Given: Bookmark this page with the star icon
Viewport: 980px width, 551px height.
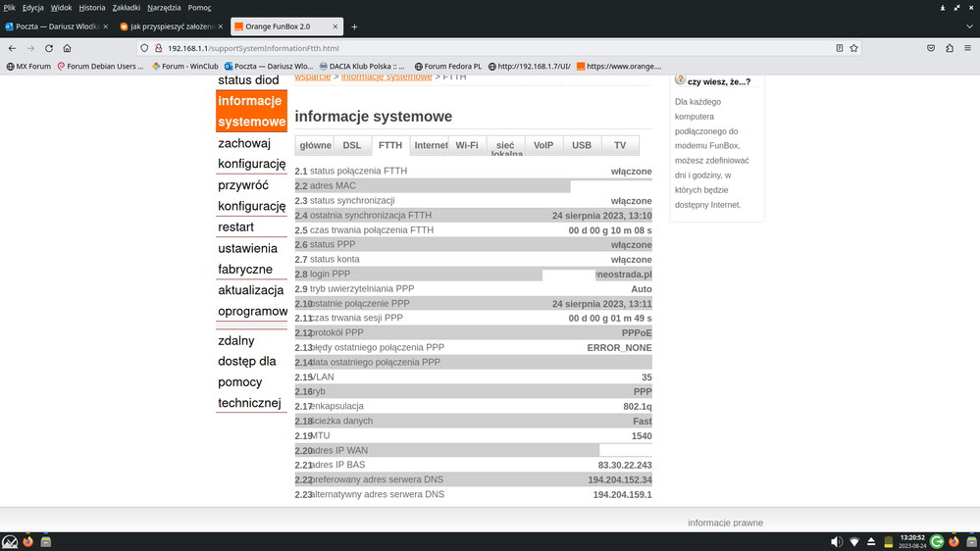Looking at the screenshot, I should (x=854, y=48).
